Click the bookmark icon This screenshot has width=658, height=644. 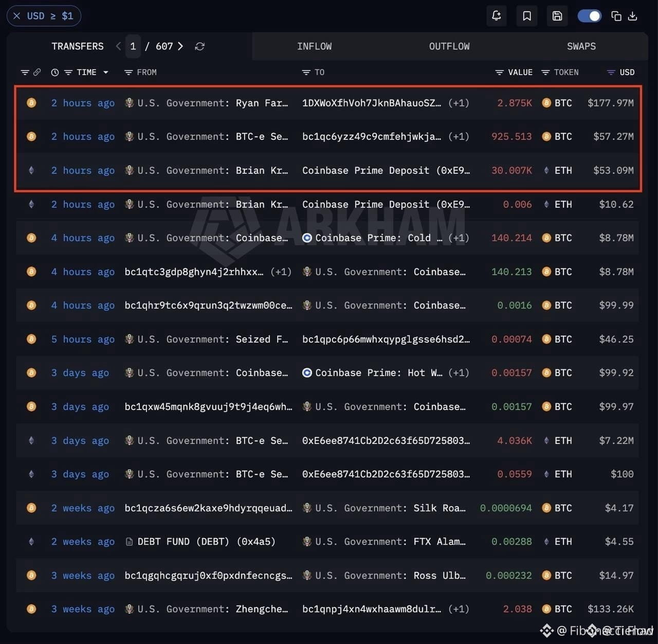tap(527, 16)
